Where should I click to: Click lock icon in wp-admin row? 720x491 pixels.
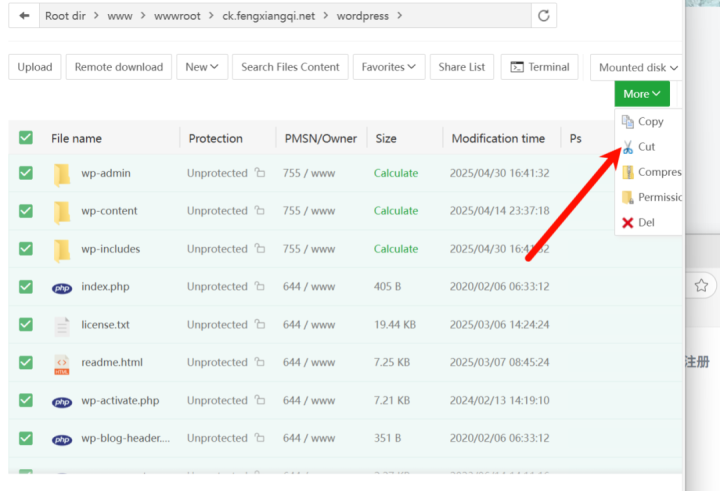(x=260, y=173)
